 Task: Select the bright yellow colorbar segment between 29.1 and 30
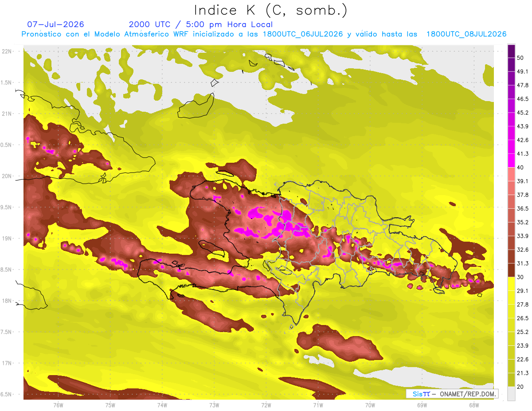point(511,284)
